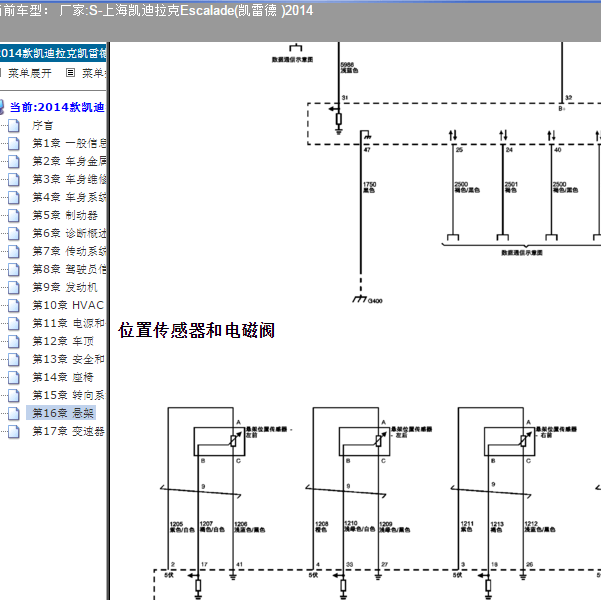Select highlighted 第16章 悬架 chapter
Screen dimensions: 601x600
61,413
